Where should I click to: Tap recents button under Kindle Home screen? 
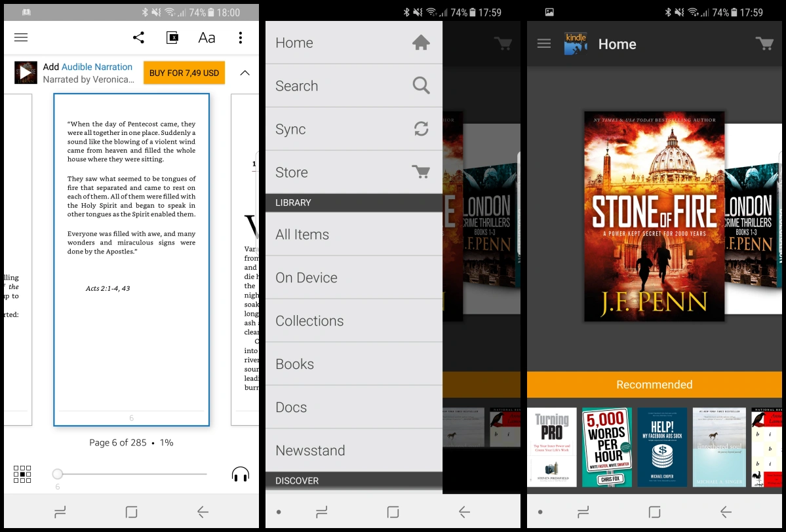pos(583,512)
